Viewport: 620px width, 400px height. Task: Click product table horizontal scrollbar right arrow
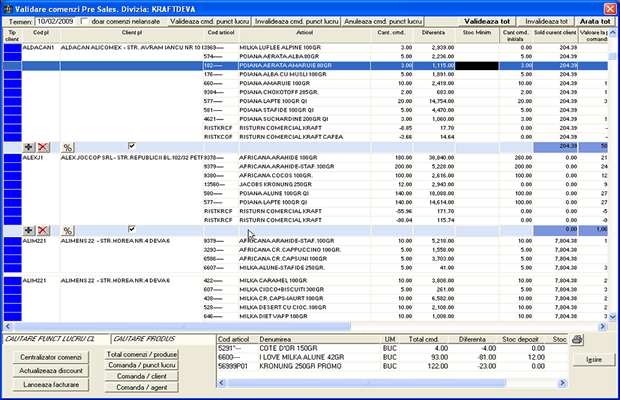point(562,383)
